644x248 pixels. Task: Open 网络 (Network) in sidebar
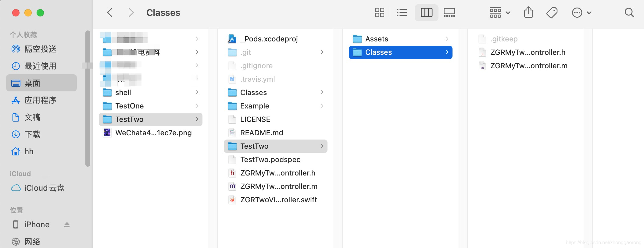[x=41, y=242]
